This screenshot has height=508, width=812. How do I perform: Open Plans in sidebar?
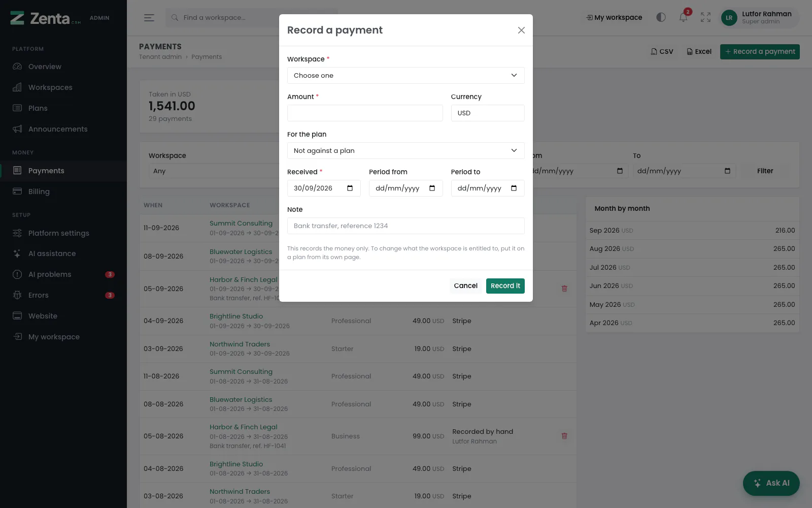pos(63,108)
